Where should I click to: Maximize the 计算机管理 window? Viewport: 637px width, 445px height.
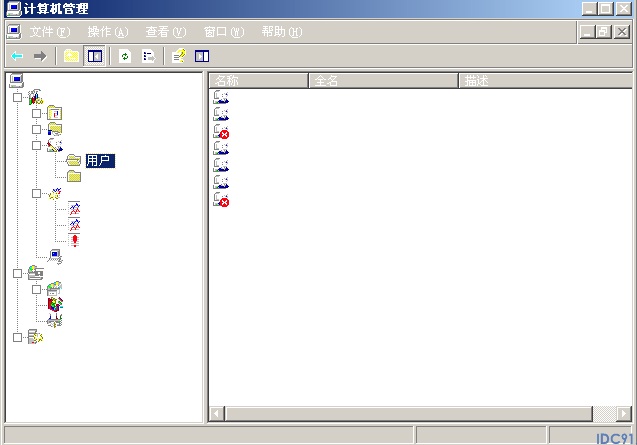606,9
